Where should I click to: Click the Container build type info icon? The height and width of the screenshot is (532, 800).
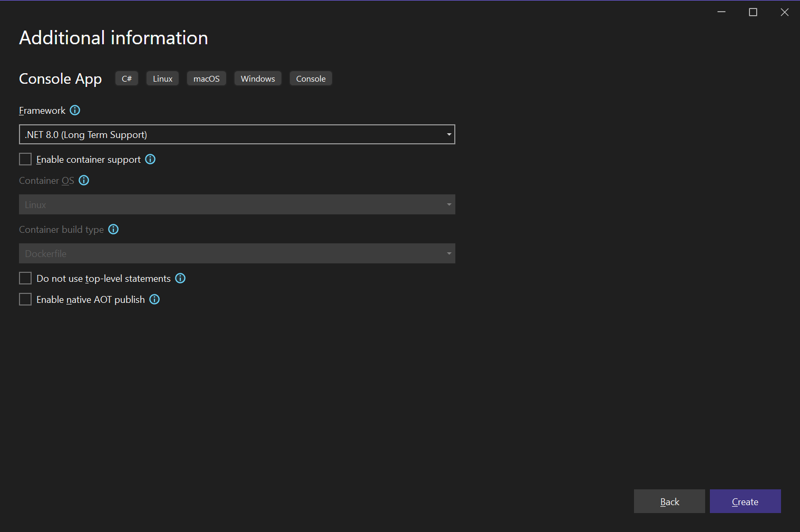click(x=113, y=229)
